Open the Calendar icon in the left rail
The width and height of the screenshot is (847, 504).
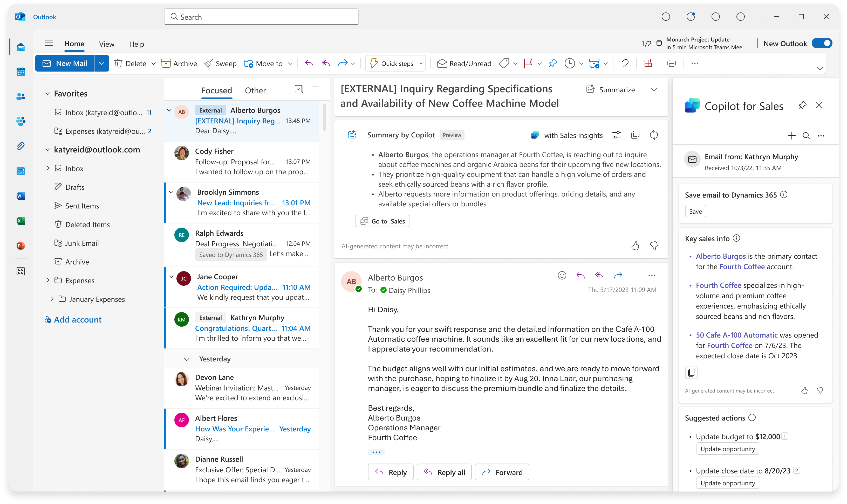click(x=21, y=71)
